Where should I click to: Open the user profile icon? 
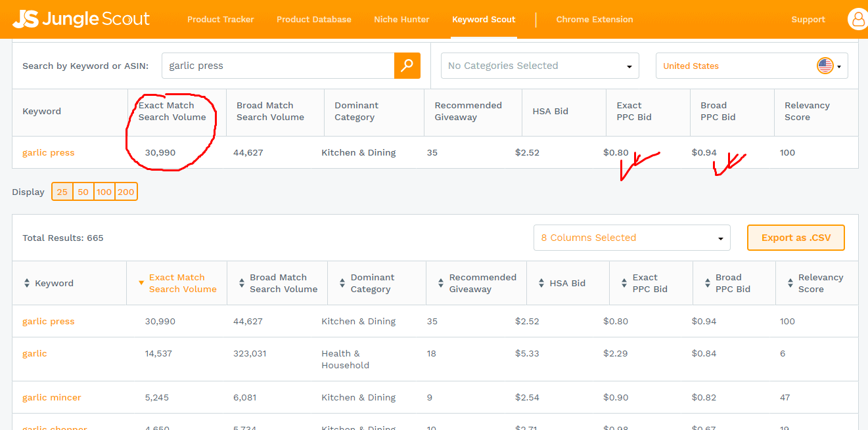(x=857, y=19)
